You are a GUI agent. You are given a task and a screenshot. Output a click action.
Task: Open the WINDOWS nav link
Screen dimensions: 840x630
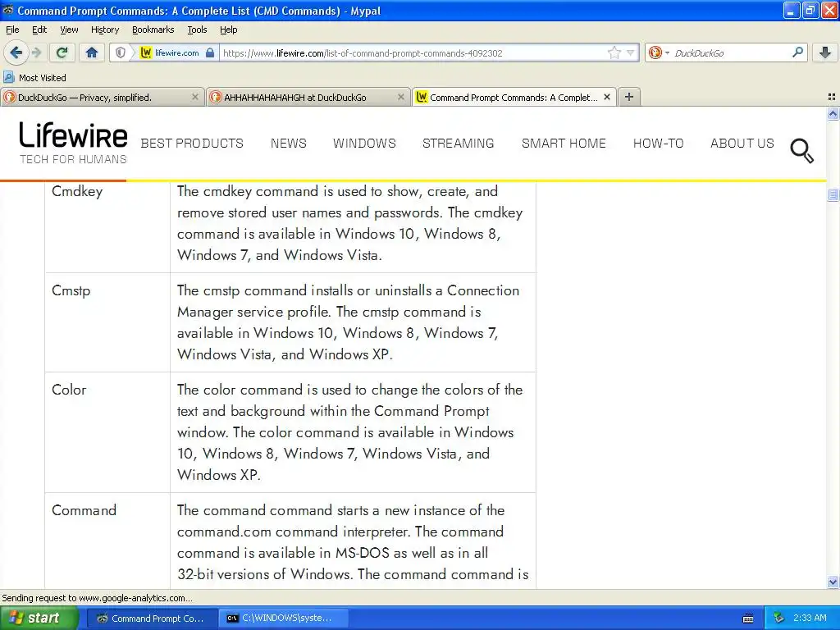364,143
